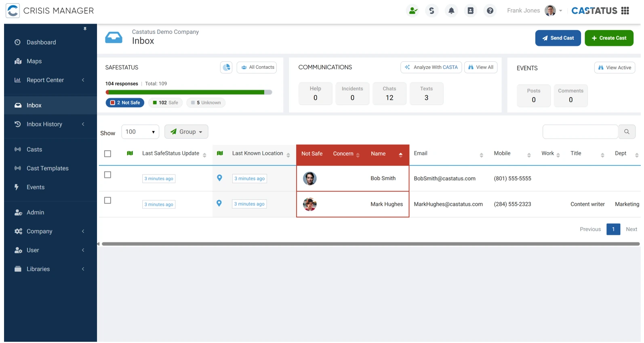This screenshot has height=343, width=644.
Task: Open SafeStatus pie chart view
Action: pos(226,67)
